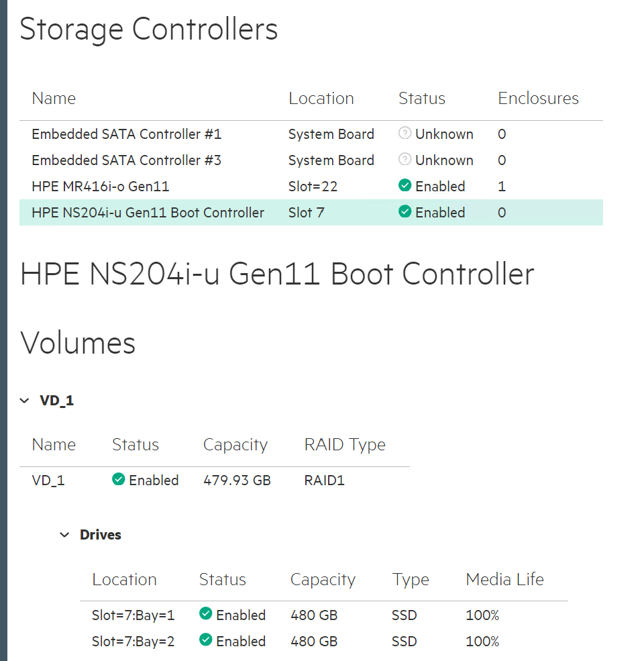The image size is (644, 661).
Task: Select HPE MR416i-o Gen11 controller row
Action: 311,187
